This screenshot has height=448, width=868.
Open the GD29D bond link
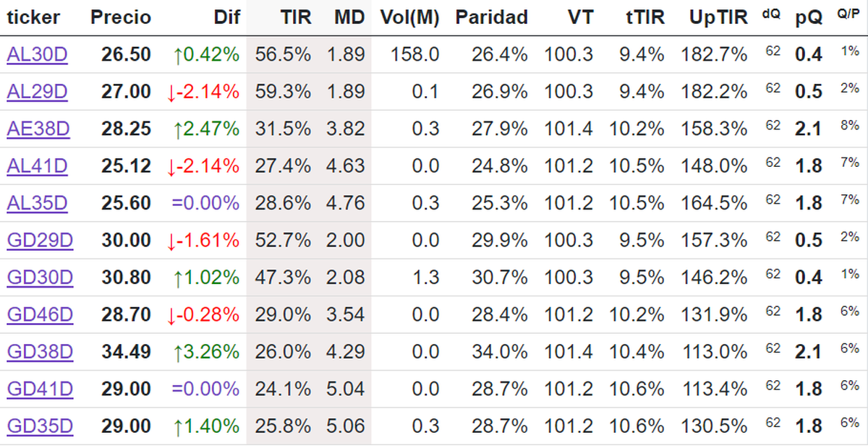click(x=40, y=241)
